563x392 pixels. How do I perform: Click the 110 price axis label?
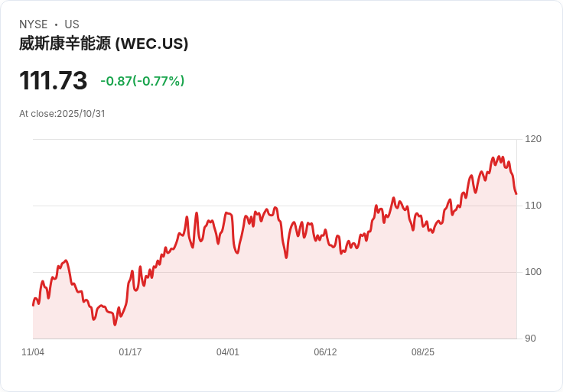tap(533, 206)
